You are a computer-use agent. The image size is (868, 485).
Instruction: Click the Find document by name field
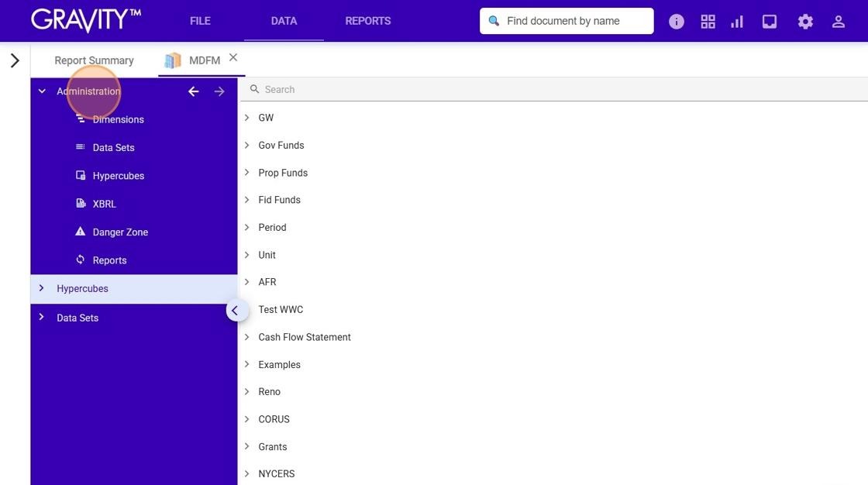[567, 21]
